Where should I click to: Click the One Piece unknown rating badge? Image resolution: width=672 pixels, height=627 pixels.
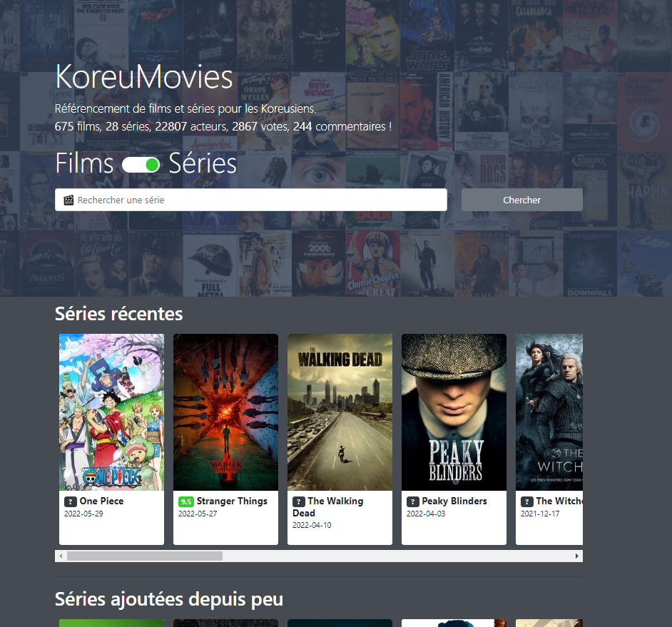[71, 501]
